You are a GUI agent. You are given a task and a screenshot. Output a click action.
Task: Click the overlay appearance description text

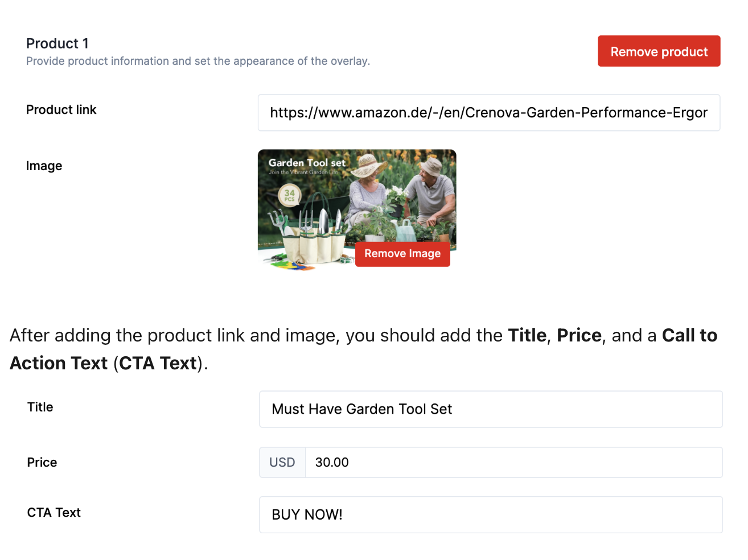[198, 61]
